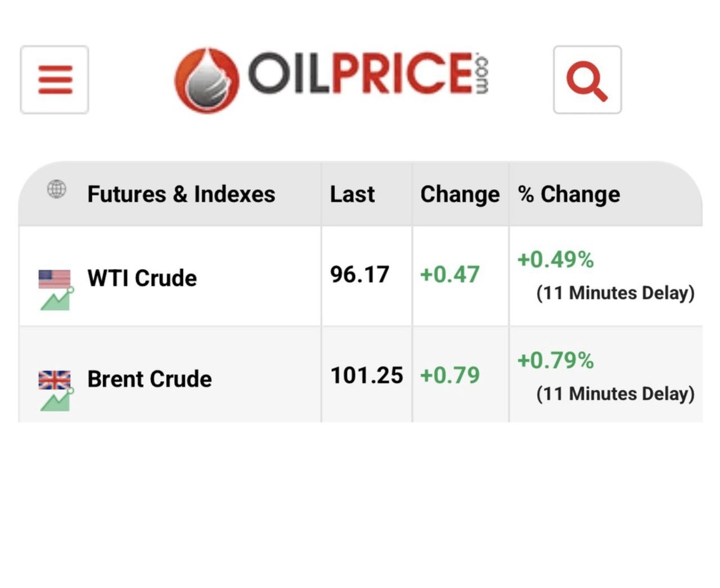Click the % Change column header
This screenshot has height=588, width=720.
point(569,195)
